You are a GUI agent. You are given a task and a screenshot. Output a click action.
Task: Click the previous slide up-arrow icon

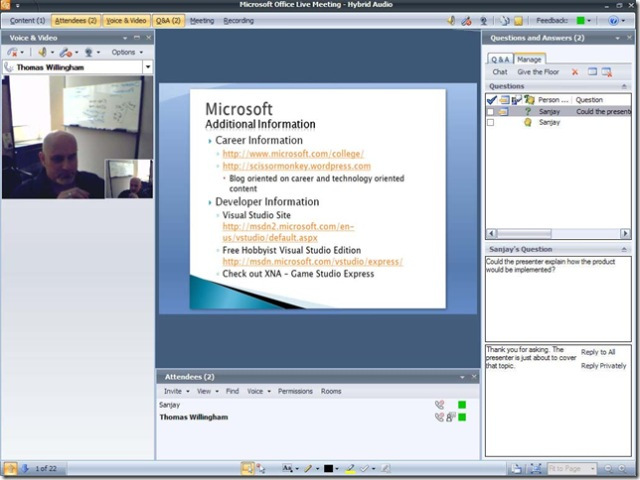[x=11, y=469]
